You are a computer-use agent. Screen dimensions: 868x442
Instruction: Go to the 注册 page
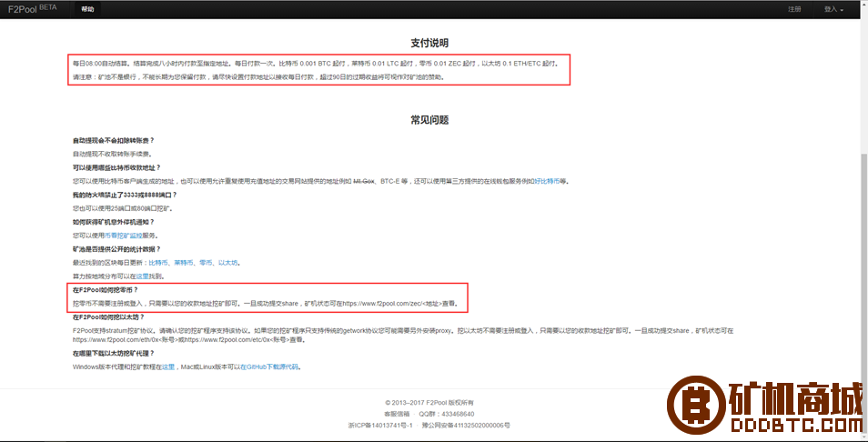pos(794,9)
